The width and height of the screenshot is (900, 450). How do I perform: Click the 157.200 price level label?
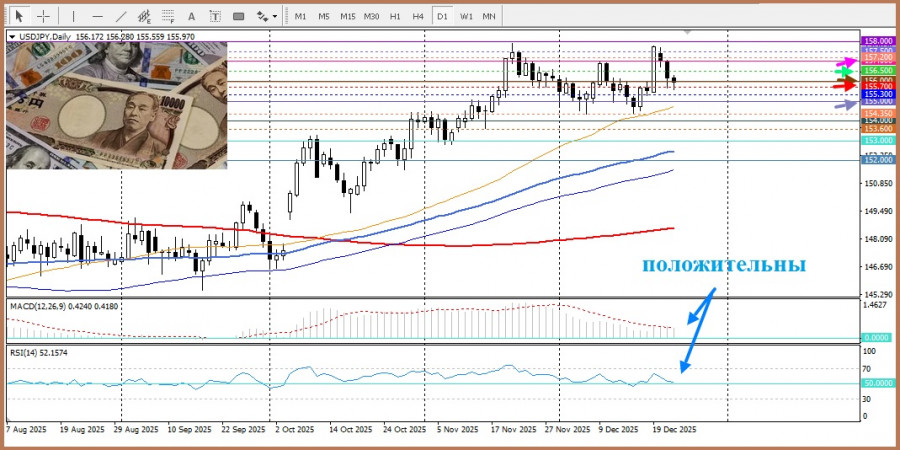tap(878, 58)
